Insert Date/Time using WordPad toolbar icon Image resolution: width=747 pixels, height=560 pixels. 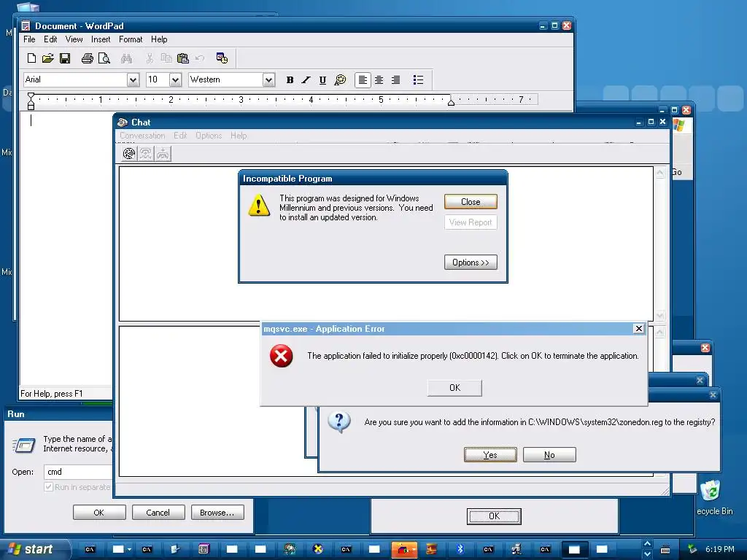(222, 58)
